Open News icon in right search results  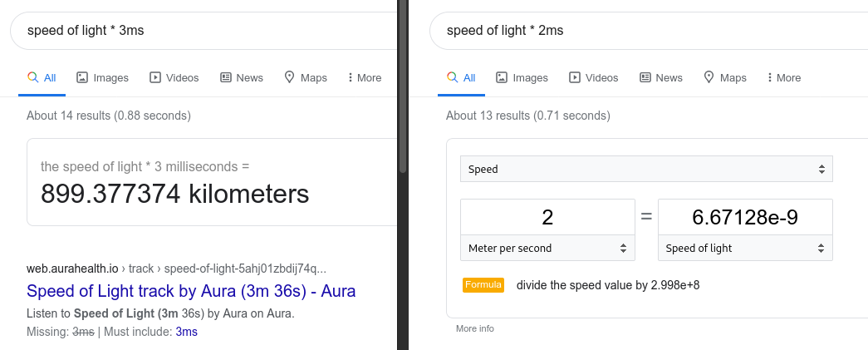pos(645,77)
